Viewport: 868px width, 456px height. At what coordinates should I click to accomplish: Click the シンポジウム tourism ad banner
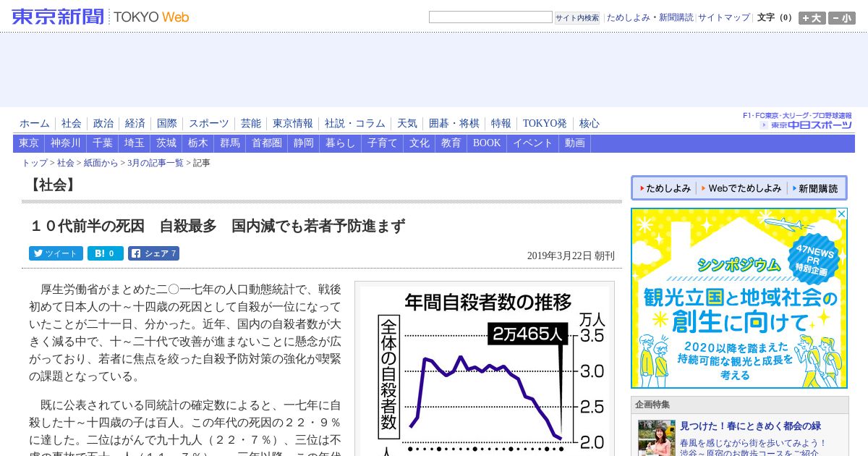pos(739,298)
